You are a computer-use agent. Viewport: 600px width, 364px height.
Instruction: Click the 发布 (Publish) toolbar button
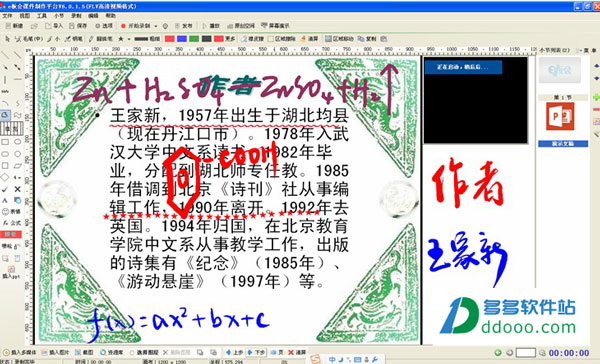[x=183, y=26]
